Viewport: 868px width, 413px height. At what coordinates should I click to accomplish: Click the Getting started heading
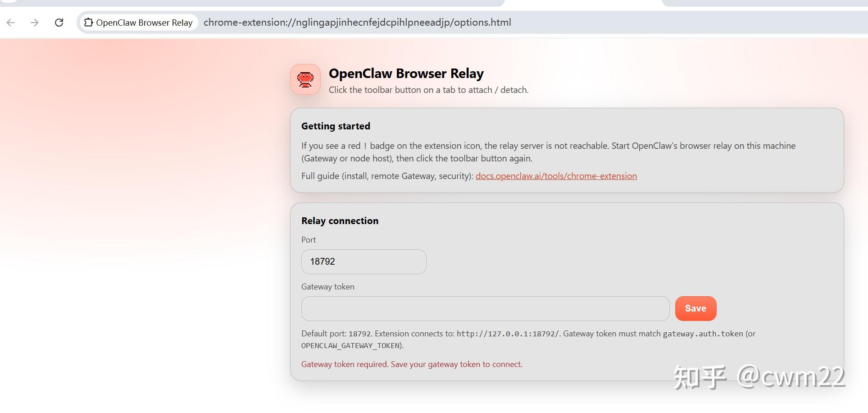pos(336,126)
